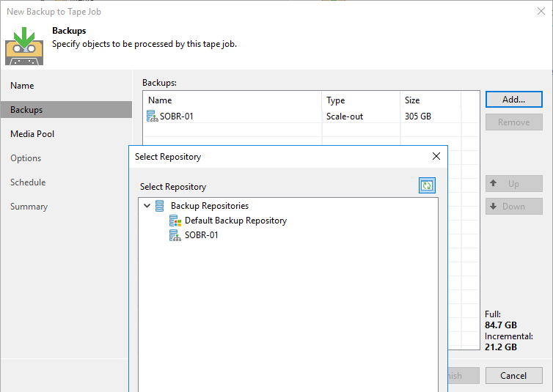553x392 pixels.
Task: Click the Add... button
Action: (x=513, y=100)
